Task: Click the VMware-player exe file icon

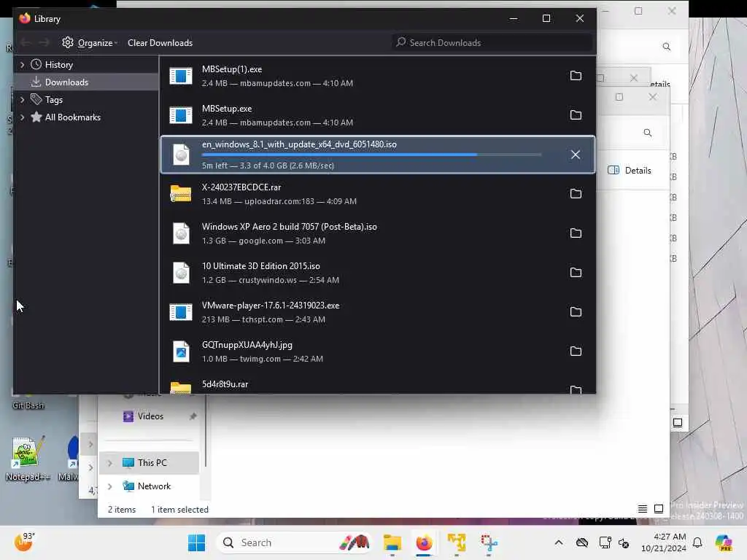Action: tap(181, 312)
